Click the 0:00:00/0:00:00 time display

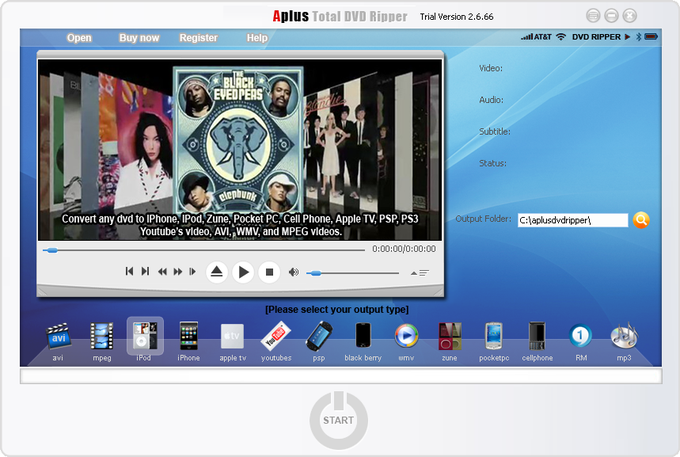click(404, 249)
